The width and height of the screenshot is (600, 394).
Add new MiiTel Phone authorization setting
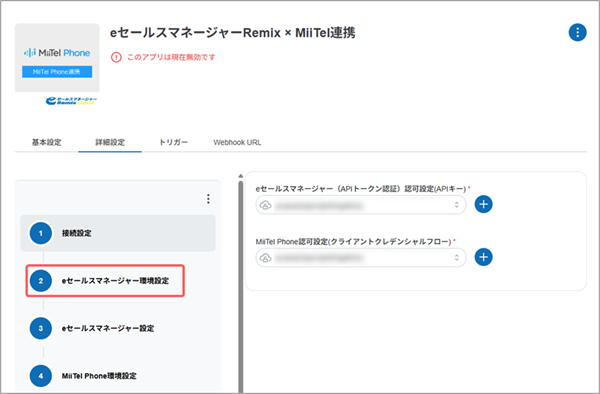(483, 257)
